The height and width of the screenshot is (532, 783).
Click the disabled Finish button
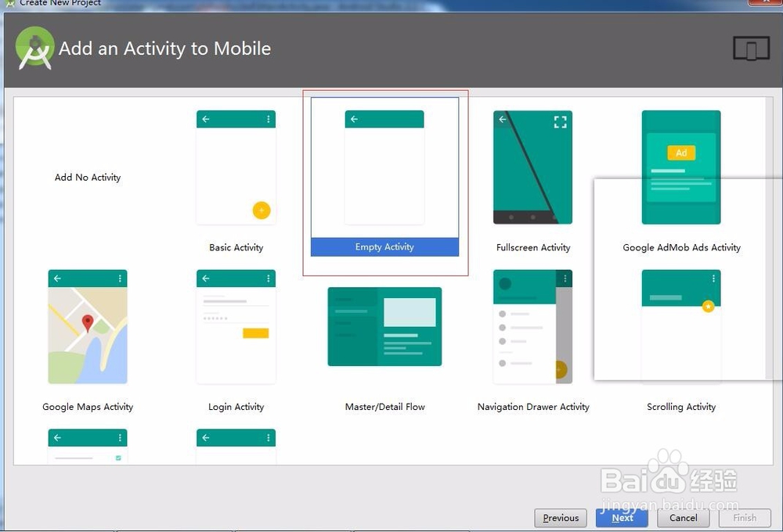[x=745, y=518]
